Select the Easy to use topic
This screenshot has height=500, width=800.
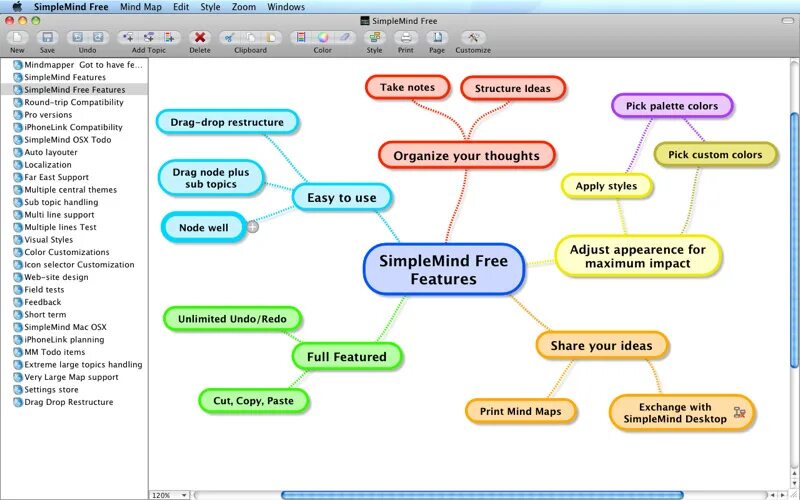pyautogui.click(x=342, y=197)
